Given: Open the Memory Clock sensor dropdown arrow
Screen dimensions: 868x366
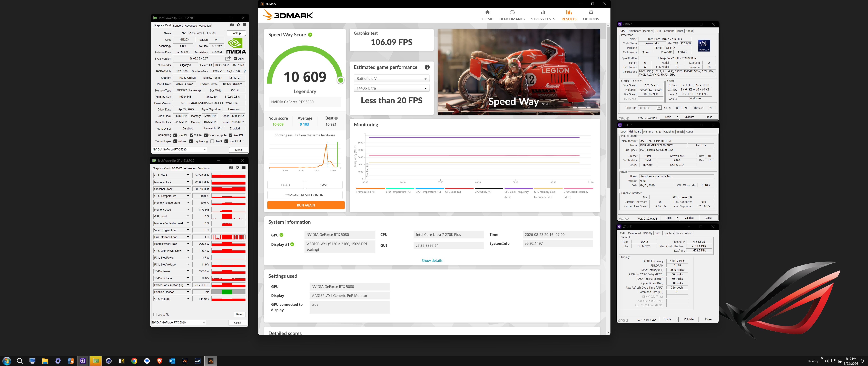Looking at the screenshot, I should click(188, 182).
